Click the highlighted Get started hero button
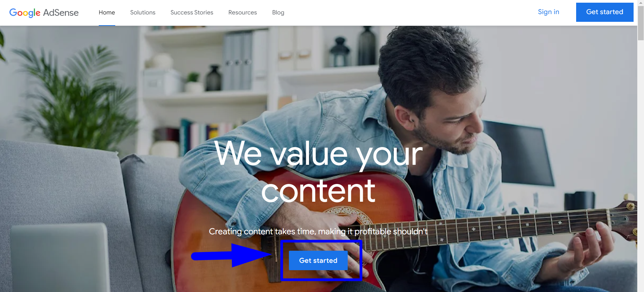Viewport: 644px width, 292px height. [x=318, y=260]
